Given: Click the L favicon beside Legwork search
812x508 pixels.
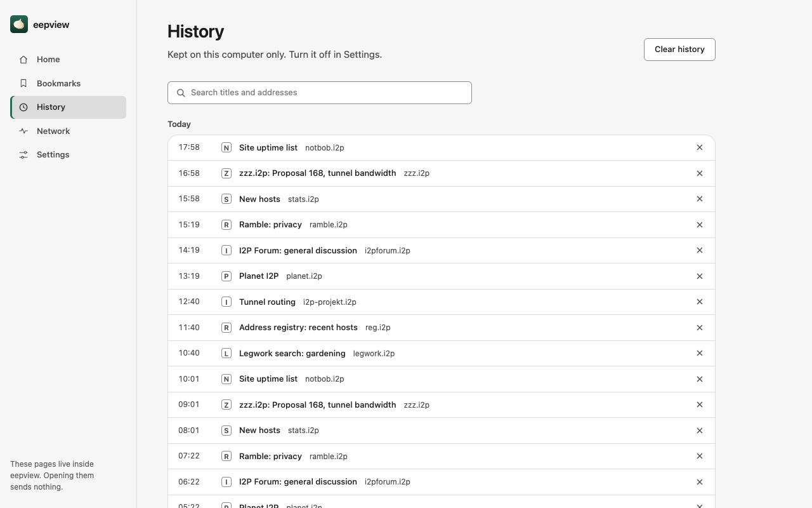Looking at the screenshot, I should (x=226, y=353).
